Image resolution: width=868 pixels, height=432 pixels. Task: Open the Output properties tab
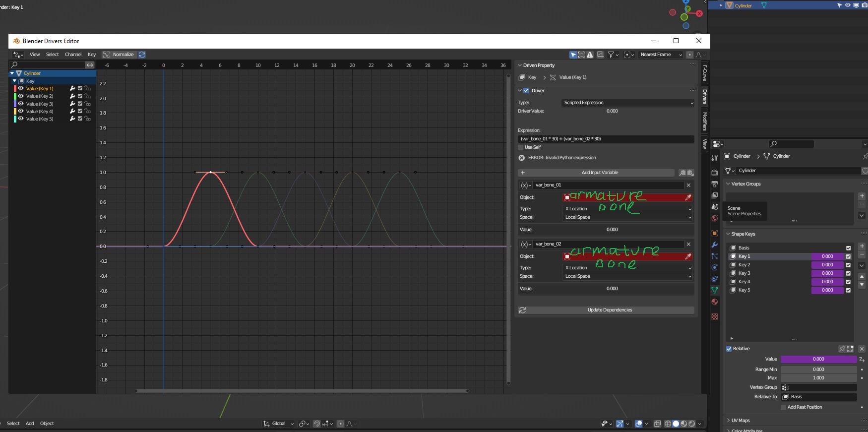715,184
